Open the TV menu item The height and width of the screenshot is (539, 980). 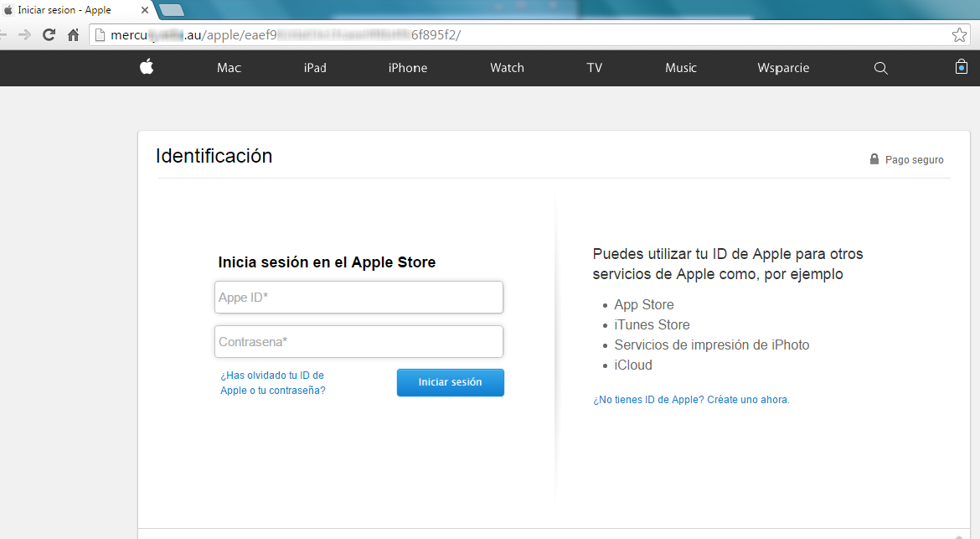coord(595,68)
